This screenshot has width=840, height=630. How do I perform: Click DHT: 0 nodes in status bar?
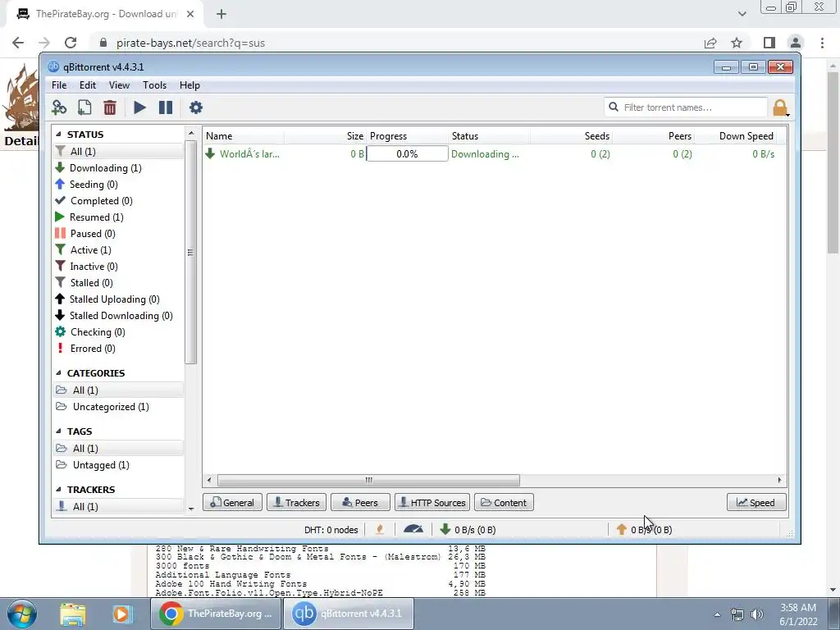pos(331,530)
